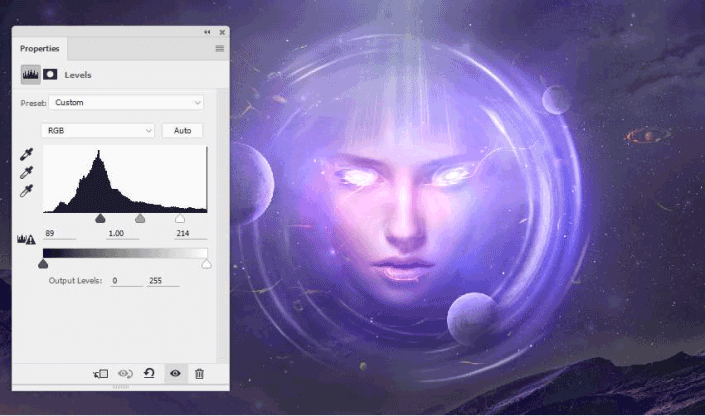Click the Properties panel vertical scrollbar
This screenshot has height=416, width=705.
click(x=222, y=225)
